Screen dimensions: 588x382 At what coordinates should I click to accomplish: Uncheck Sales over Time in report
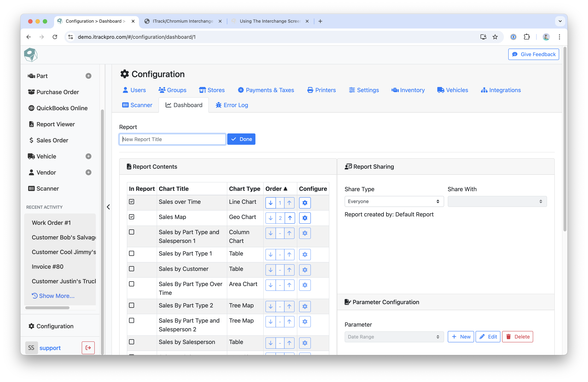(x=132, y=202)
